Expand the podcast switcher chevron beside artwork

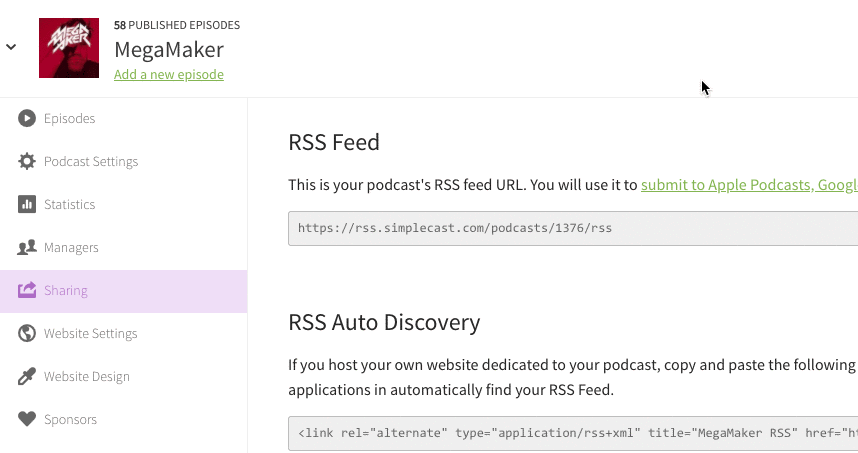pyautogui.click(x=11, y=46)
